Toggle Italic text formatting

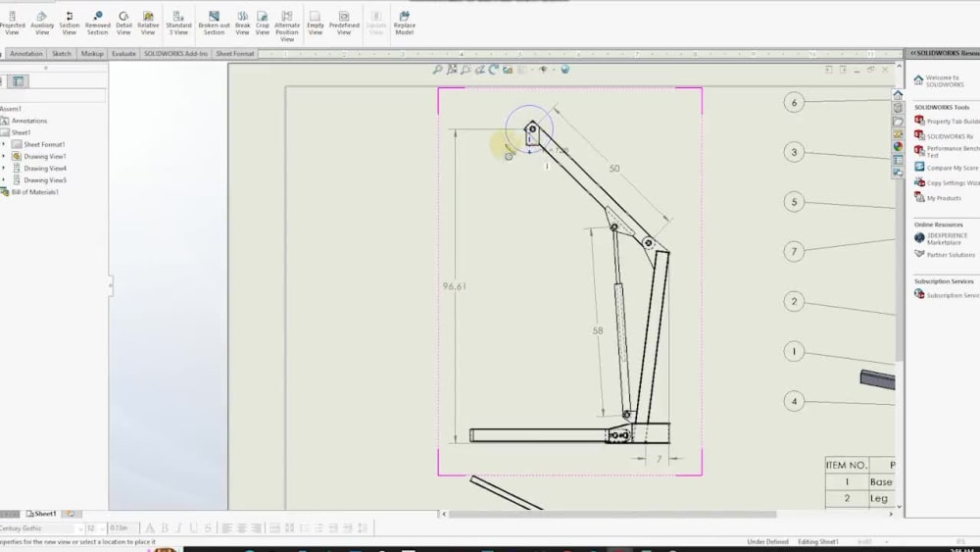pyautogui.click(x=178, y=528)
